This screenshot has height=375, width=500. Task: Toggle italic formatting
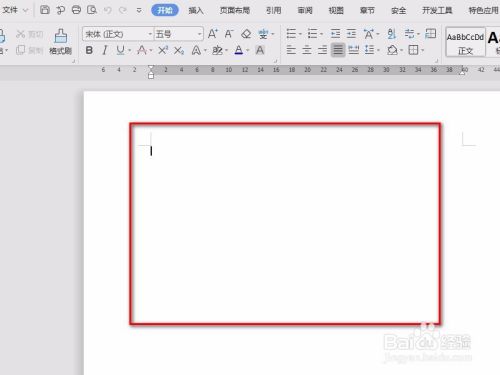[105, 50]
